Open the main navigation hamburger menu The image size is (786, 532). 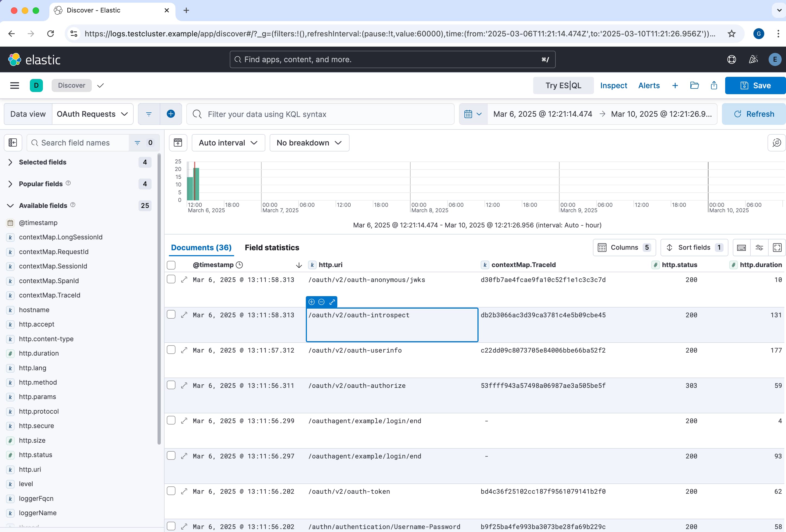click(15, 85)
